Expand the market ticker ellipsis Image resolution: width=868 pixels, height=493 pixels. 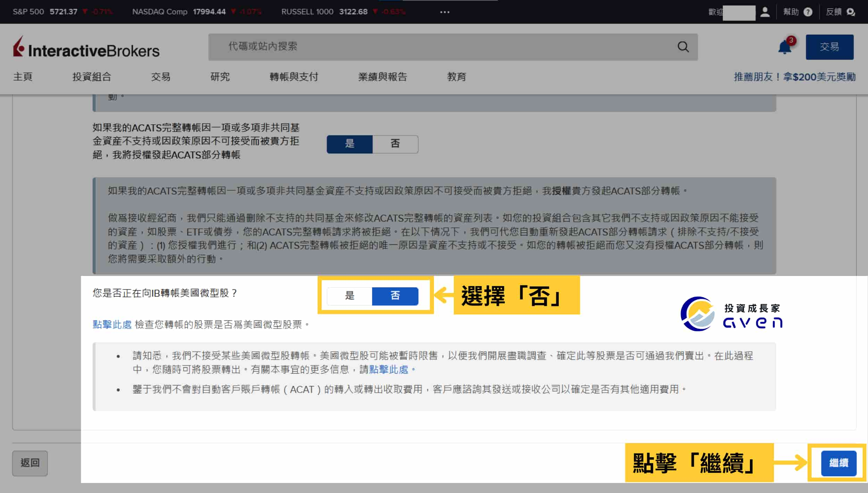click(x=444, y=12)
